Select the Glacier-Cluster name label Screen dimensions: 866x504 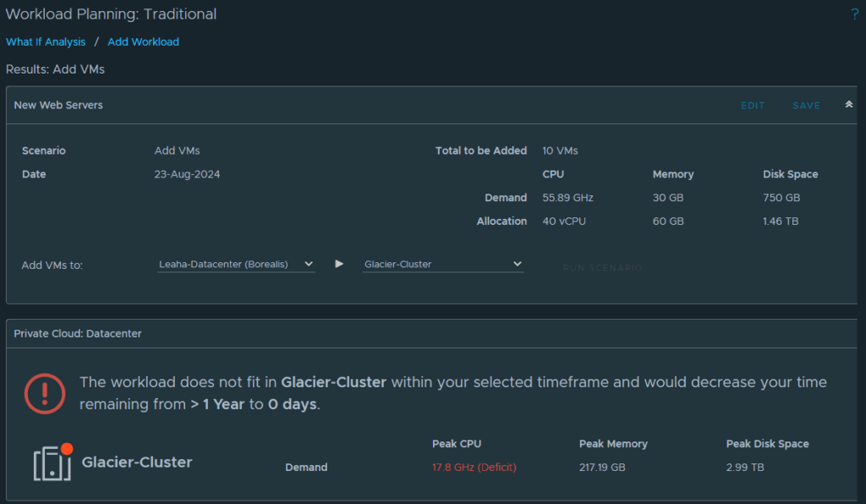[137, 462]
